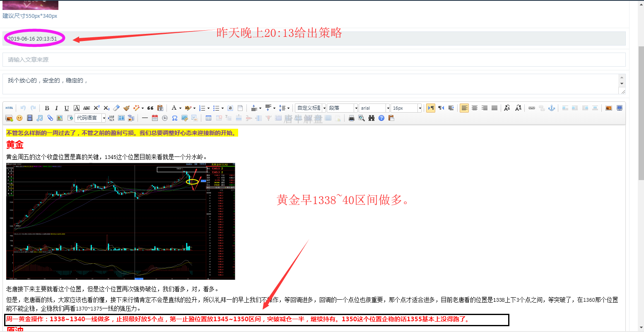Click the red 黄金 heading text

15,144
